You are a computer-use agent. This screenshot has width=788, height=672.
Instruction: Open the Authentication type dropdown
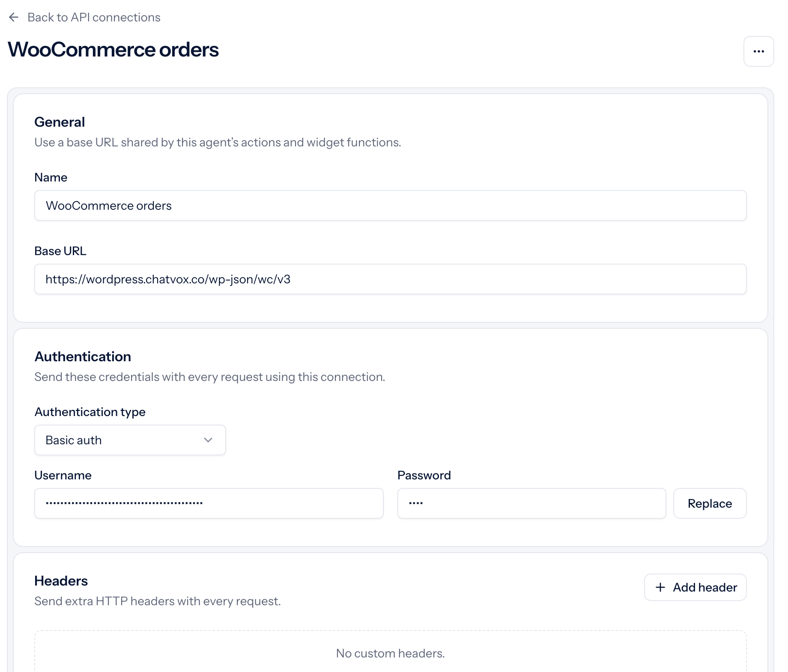click(130, 440)
